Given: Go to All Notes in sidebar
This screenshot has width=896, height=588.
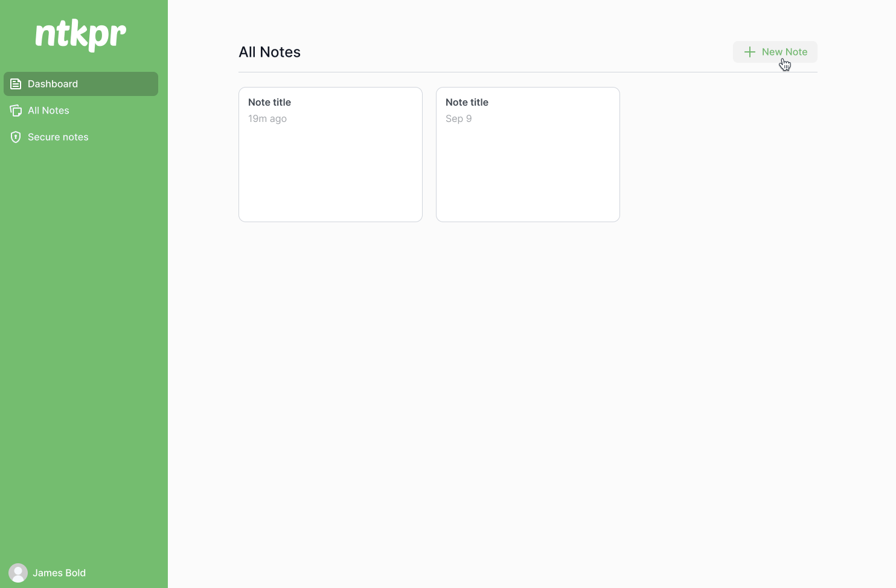Looking at the screenshot, I should [x=48, y=110].
